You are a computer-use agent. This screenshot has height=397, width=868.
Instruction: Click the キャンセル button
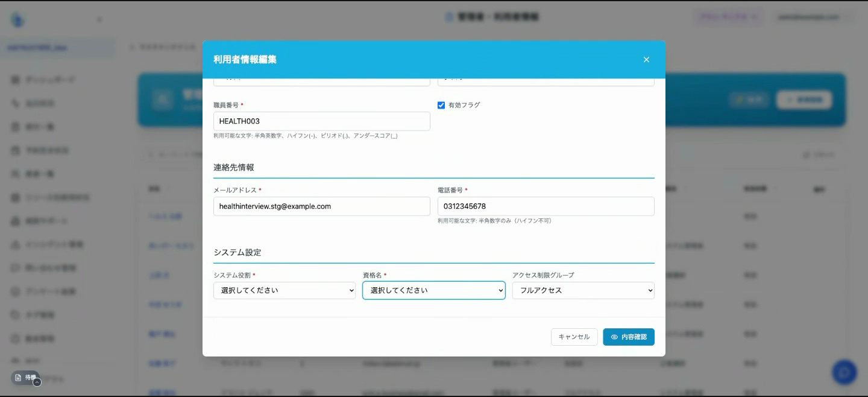[x=574, y=337]
